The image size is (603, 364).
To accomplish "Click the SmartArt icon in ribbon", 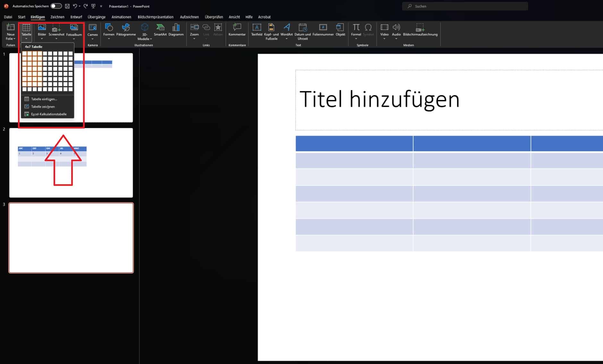I will [x=160, y=30].
